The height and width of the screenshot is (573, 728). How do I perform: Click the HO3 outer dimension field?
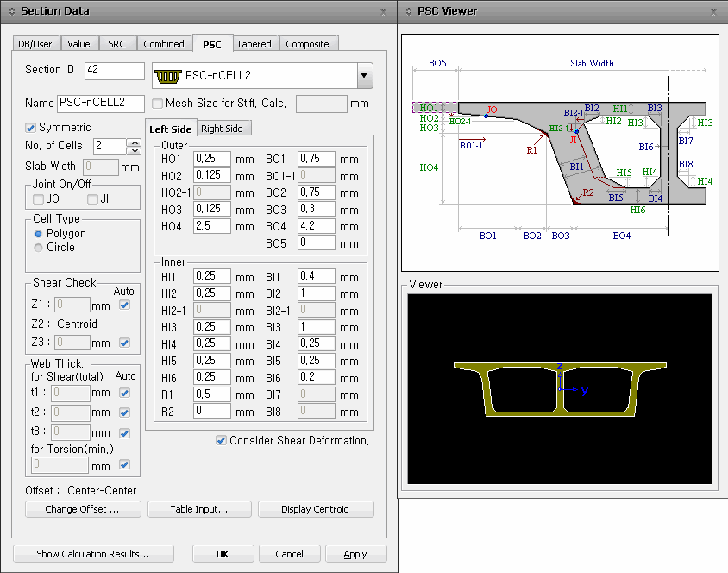[211, 209]
